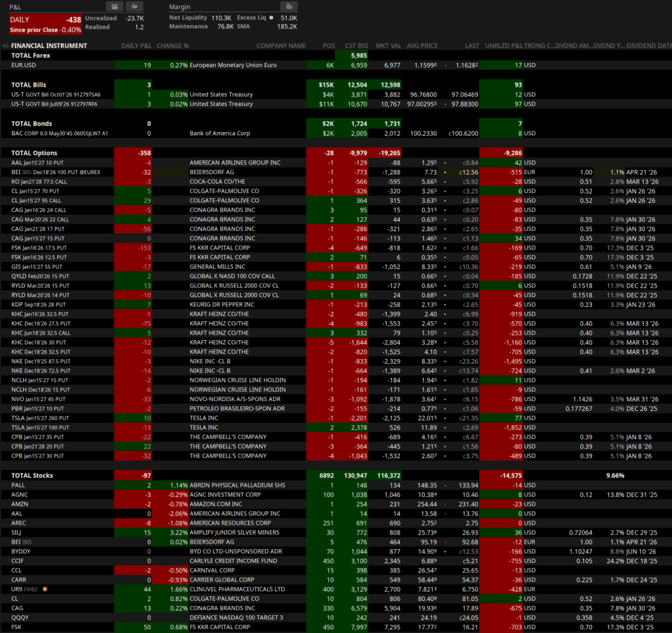Click the second P&L panel icon button
Image resolution: width=672 pixels, height=633 pixels.
[x=134, y=7]
